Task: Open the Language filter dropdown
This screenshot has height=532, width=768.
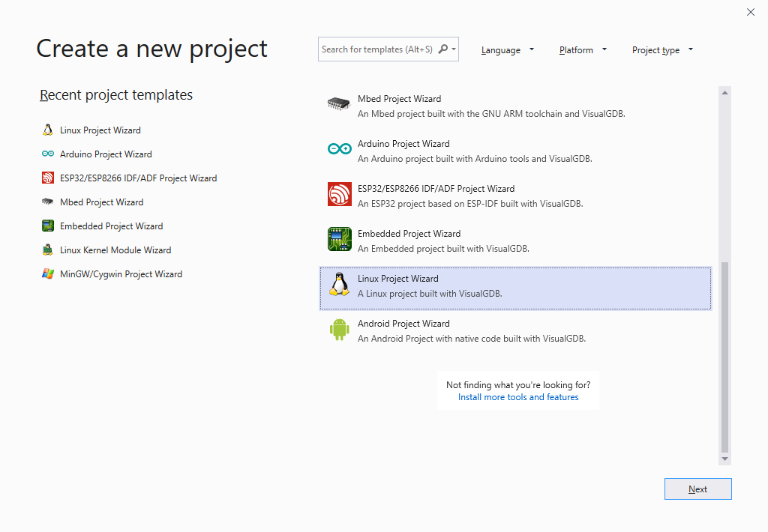Action: 508,50
